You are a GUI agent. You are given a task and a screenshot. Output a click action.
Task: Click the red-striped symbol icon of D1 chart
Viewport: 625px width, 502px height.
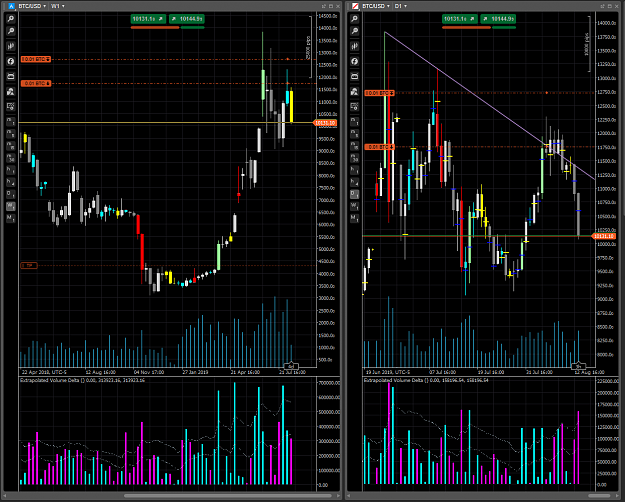(355, 6)
